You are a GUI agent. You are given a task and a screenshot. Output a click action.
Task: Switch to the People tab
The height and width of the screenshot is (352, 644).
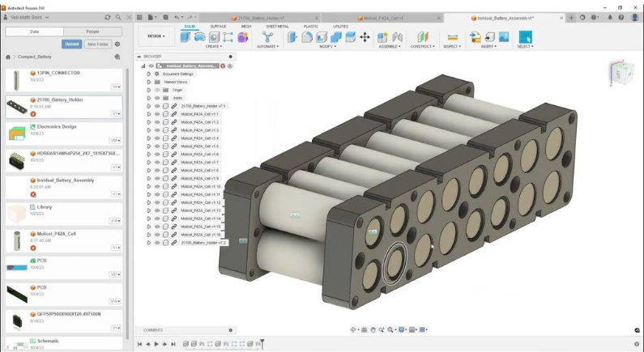click(x=92, y=32)
